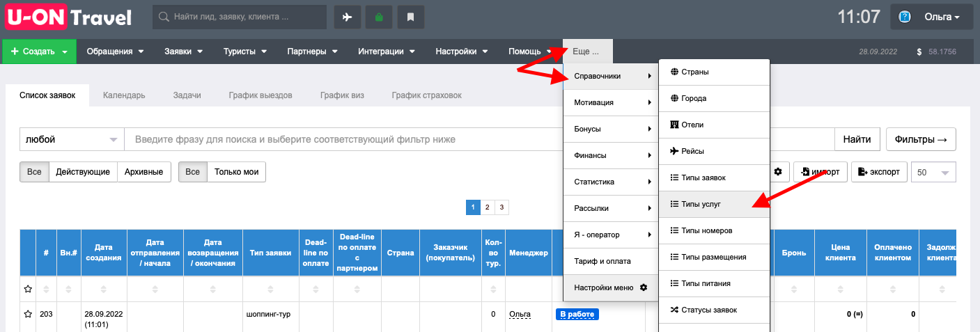980x332 pixels.
Task: Open the green bag icon button
Action: pyautogui.click(x=379, y=17)
